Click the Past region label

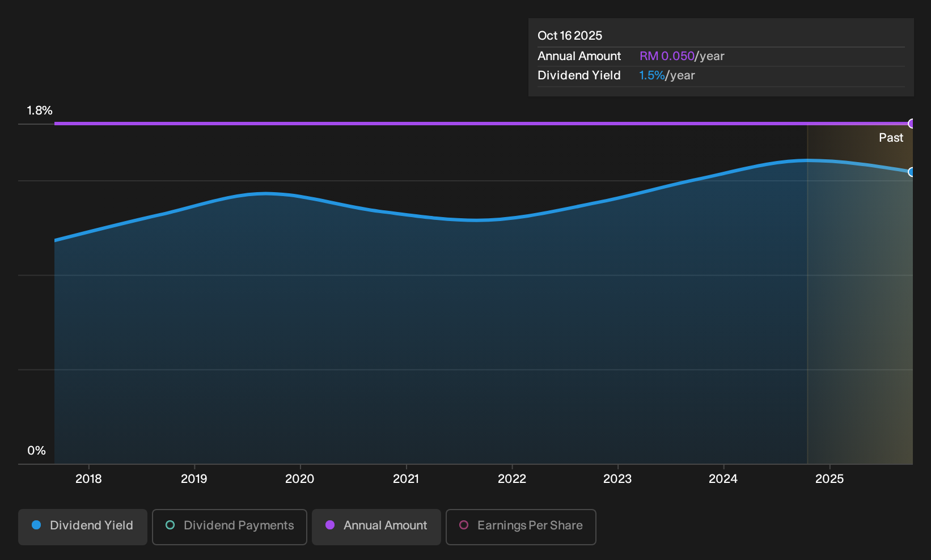(891, 138)
